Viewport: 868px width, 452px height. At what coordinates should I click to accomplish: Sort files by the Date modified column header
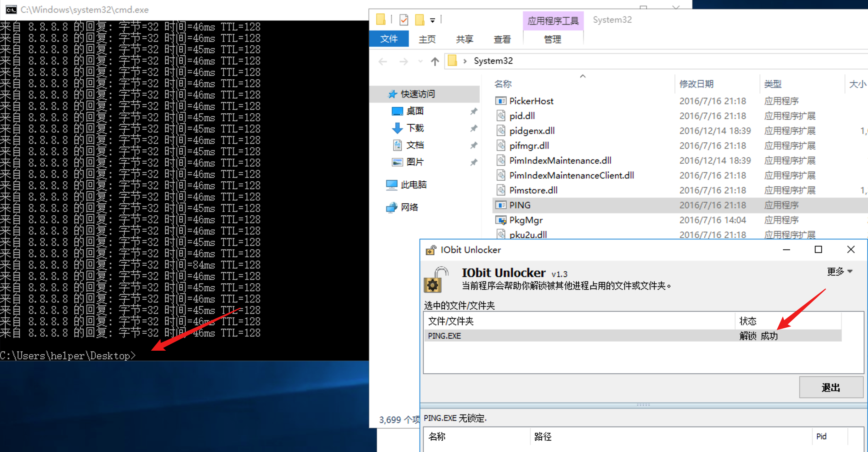click(x=696, y=84)
